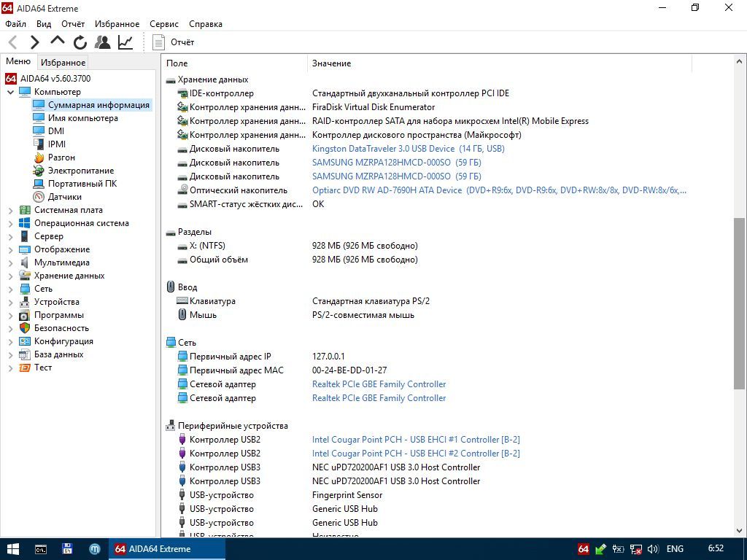Go up one level with the Up arrow
This screenshot has height=560, width=747.
point(57,42)
